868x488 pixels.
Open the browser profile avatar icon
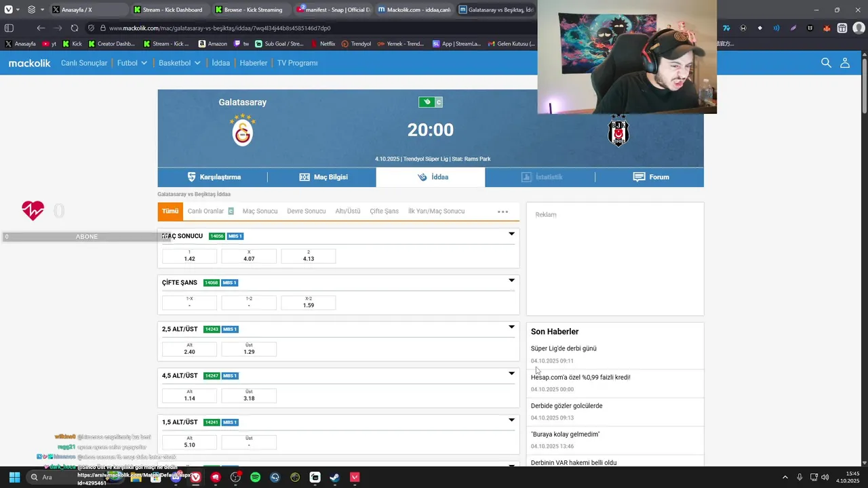click(x=858, y=28)
